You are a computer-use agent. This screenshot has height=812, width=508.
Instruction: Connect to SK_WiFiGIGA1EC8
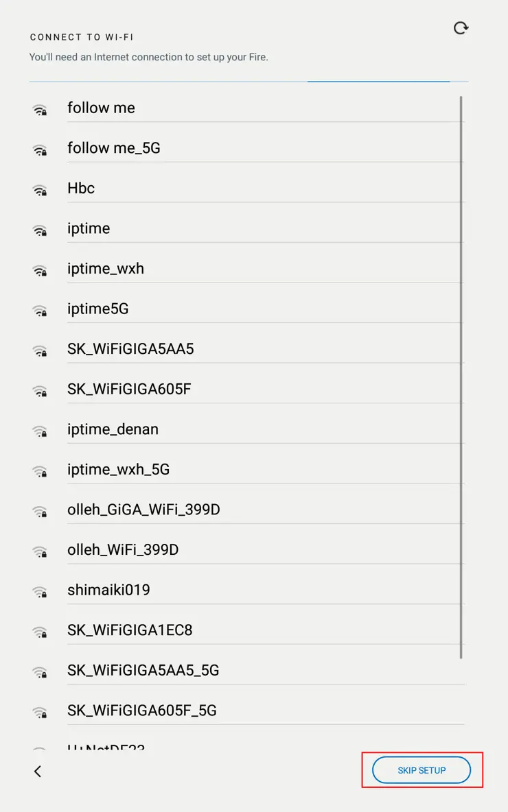coord(130,630)
